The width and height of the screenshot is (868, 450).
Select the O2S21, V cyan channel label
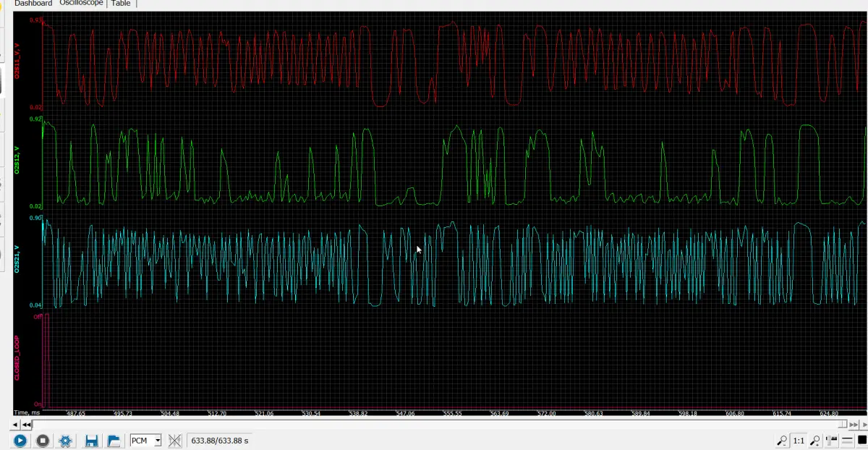point(17,258)
